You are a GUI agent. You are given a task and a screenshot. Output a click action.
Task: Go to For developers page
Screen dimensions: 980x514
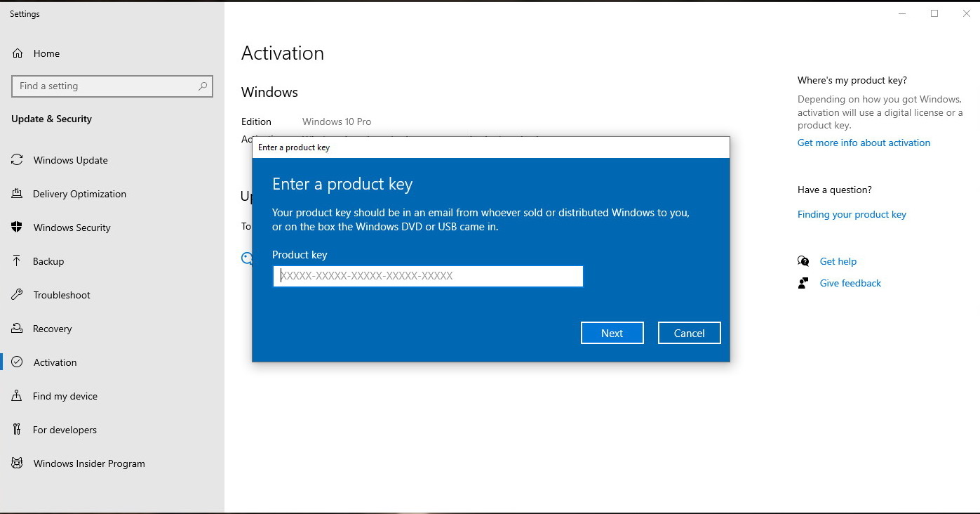pos(112,430)
